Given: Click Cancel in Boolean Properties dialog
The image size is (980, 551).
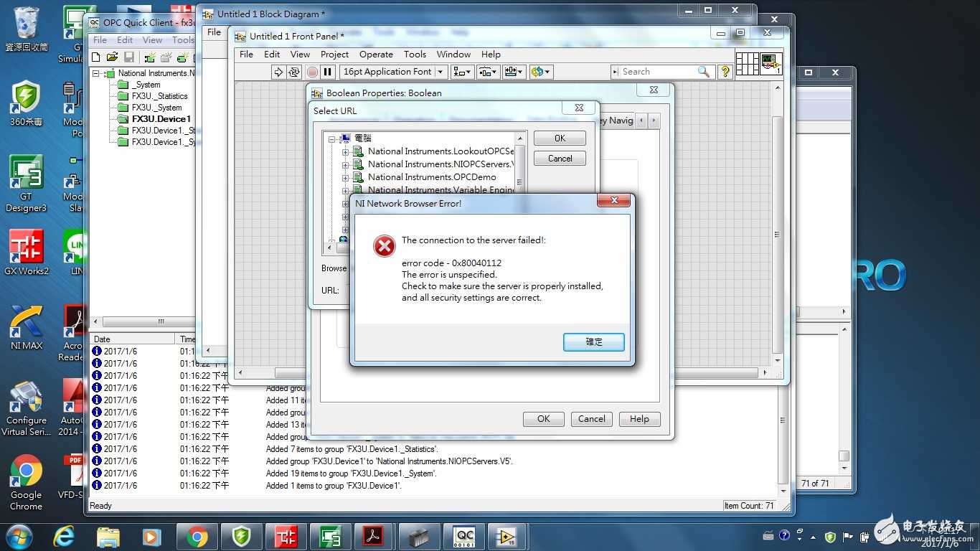Looking at the screenshot, I should click(592, 419).
